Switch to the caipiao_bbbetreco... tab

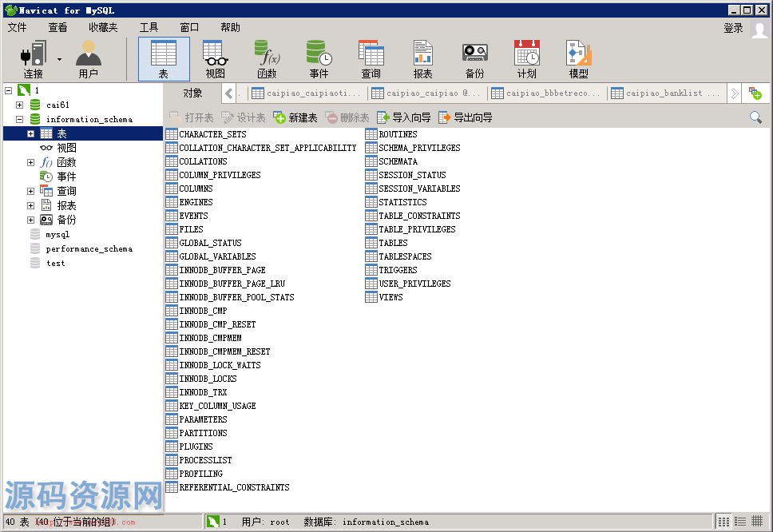click(547, 93)
